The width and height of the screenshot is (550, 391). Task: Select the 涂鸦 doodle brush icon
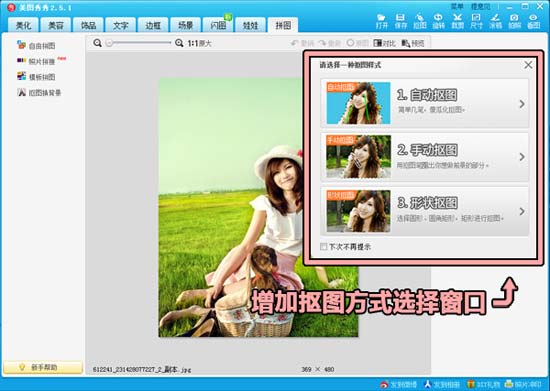tap(495, 21)
